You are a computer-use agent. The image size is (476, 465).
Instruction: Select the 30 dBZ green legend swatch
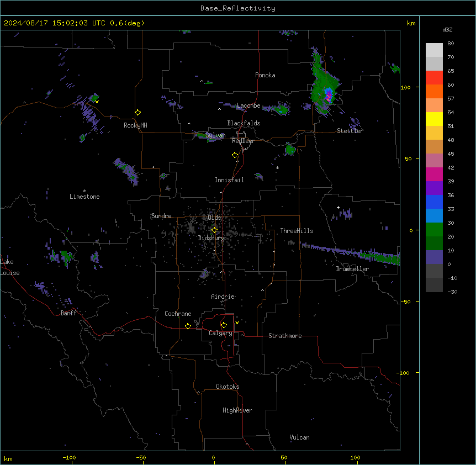point(434,230)
